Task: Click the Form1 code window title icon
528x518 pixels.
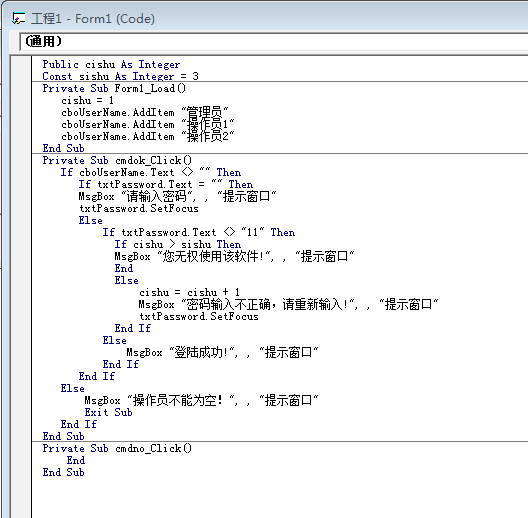Action: 18,19
